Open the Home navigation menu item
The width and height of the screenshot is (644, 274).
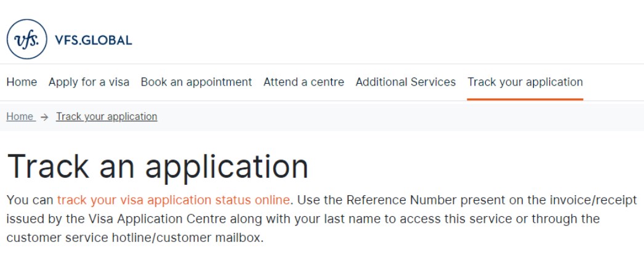point(22,82)
